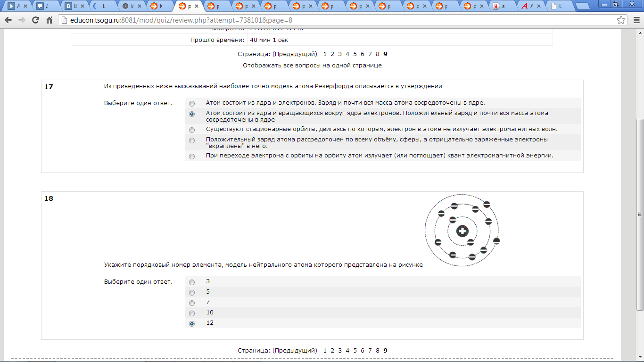644x362 pixels.
Task: Focus the address bar URL field
Action: (337, 20)
